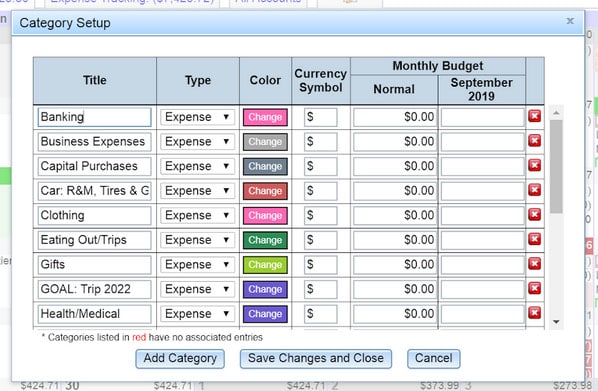Delete the Eating Out/Trips category row
Viewport: 598px width, 391px height.
(x=534, y=239)
